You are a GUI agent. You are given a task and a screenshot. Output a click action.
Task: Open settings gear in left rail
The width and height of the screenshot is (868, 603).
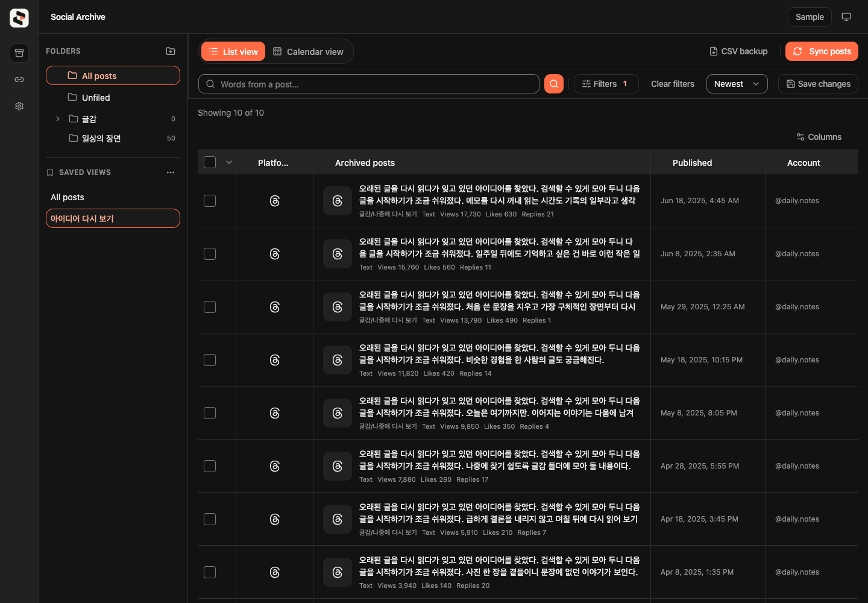pos(19,106)
